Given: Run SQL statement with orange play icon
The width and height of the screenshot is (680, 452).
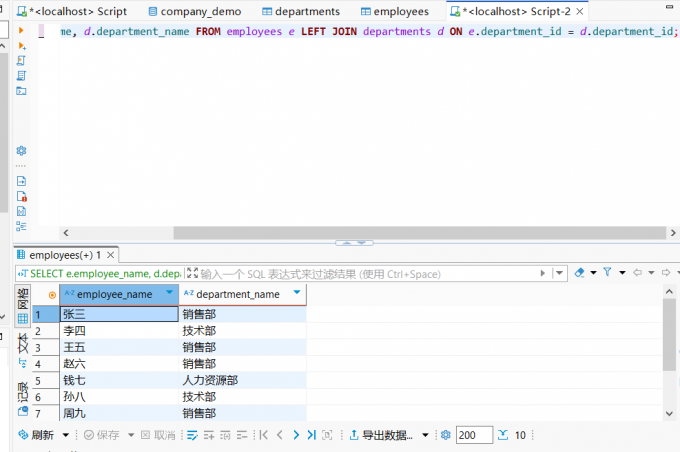Looking at the screenshot, I should click(21, 30).
